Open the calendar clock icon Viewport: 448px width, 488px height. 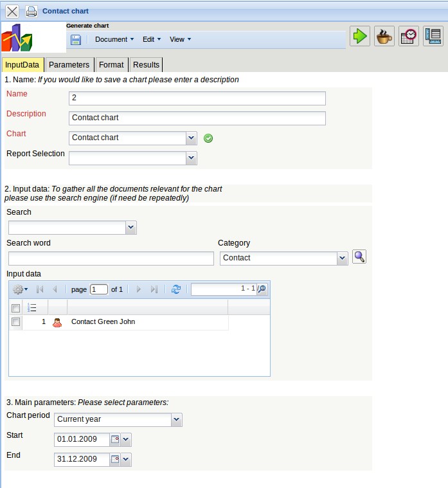pos(408,36)
